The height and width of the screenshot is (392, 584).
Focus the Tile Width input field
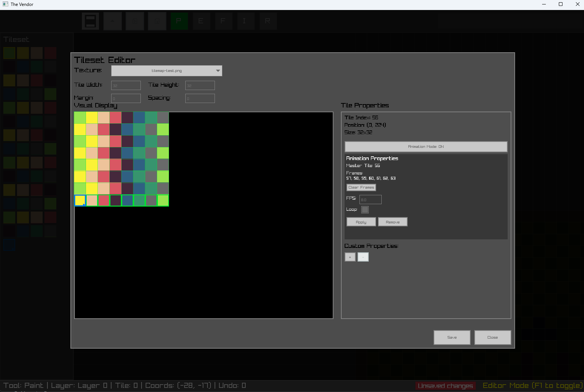(126, 86)
